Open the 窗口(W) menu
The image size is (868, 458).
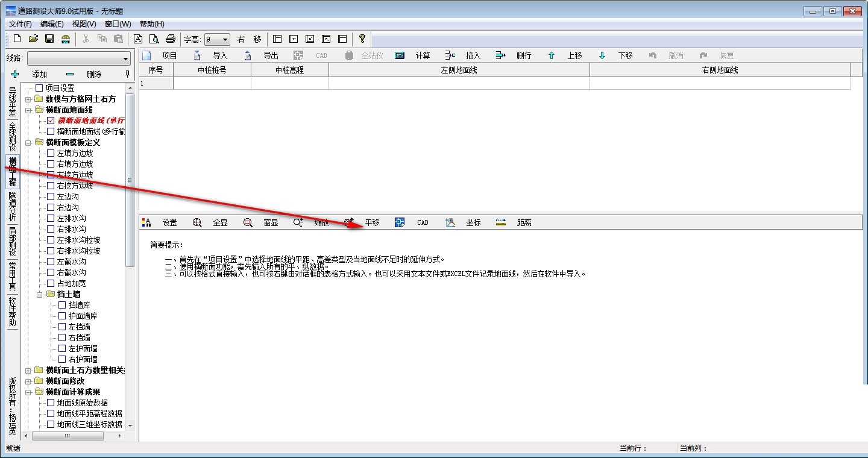point(118,24)
